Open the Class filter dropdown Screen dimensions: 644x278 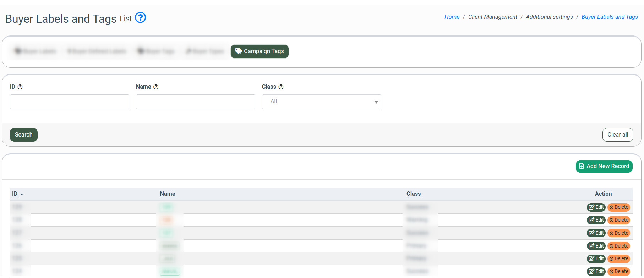coord(321,102)
